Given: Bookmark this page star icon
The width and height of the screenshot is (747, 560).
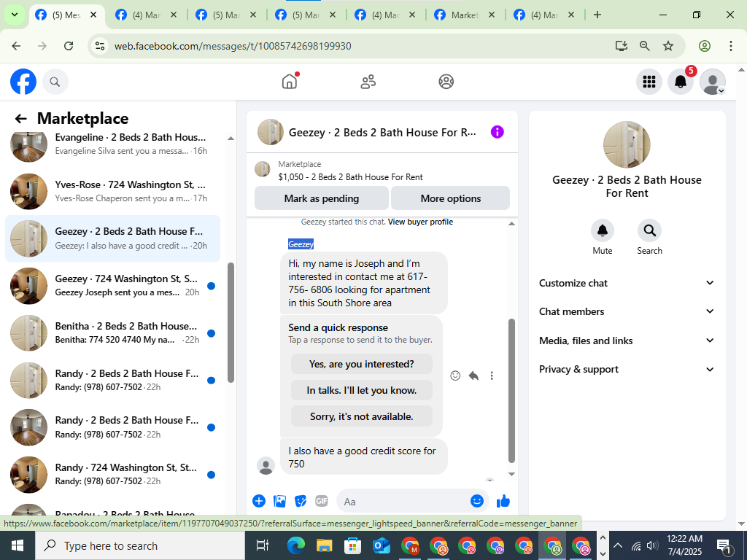Looking at the screenshot, I should (668, 46).
